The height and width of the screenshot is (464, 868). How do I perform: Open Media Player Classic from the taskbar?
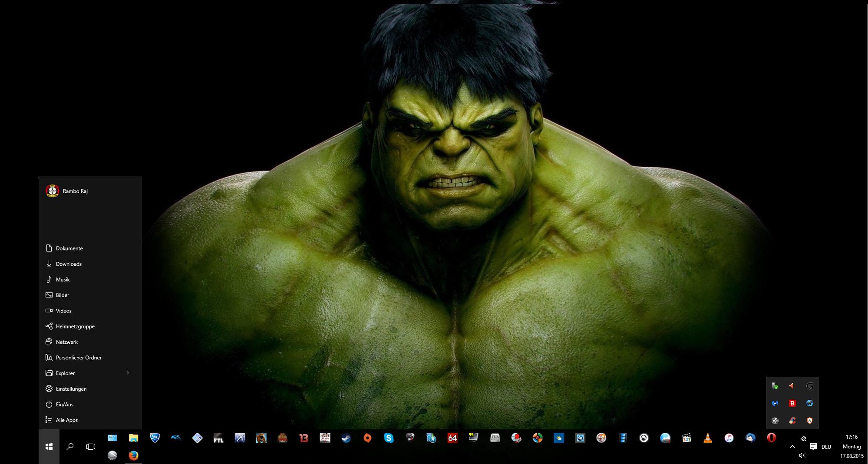pos(686,438)
